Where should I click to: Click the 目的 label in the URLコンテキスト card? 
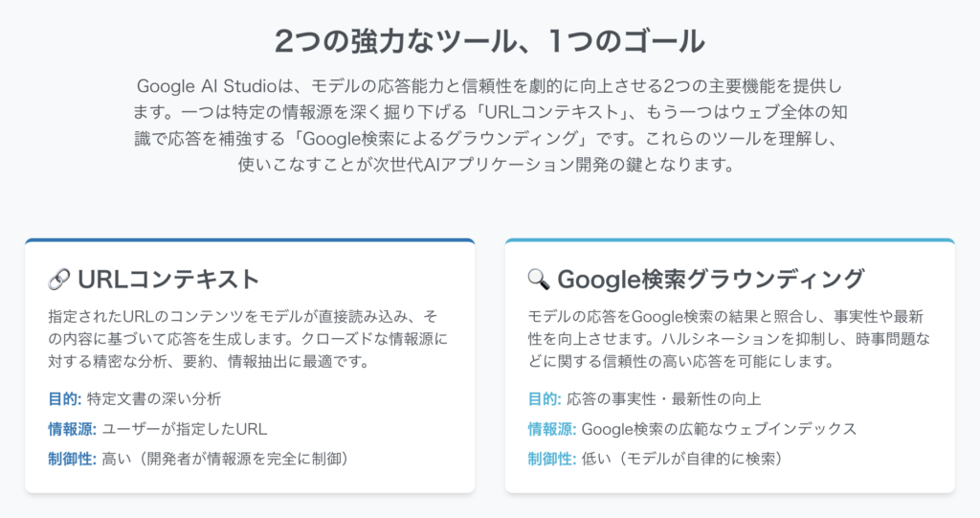(x=64, y=398)
